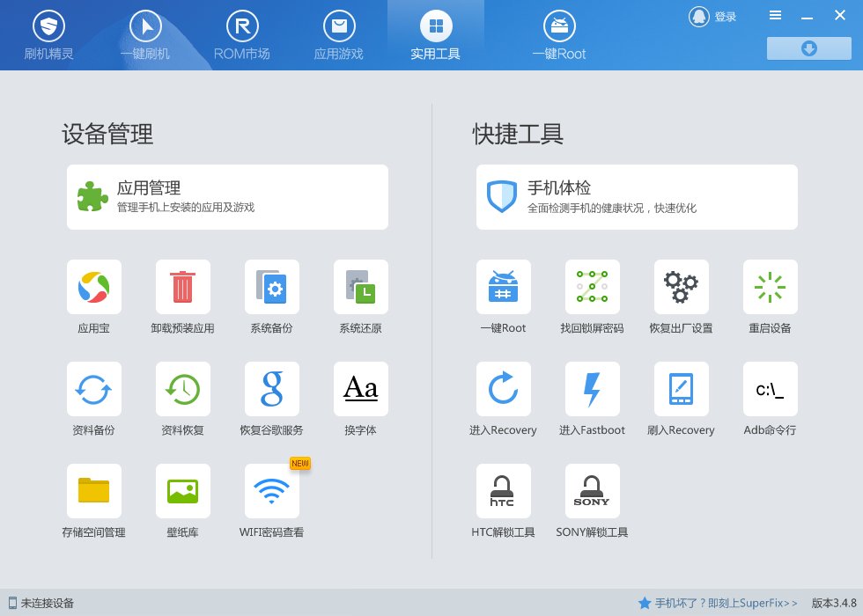Switch to the ROM市场 tab
Image resolution: width=863 pixels, height=616 pixels.
coord(242,35)
